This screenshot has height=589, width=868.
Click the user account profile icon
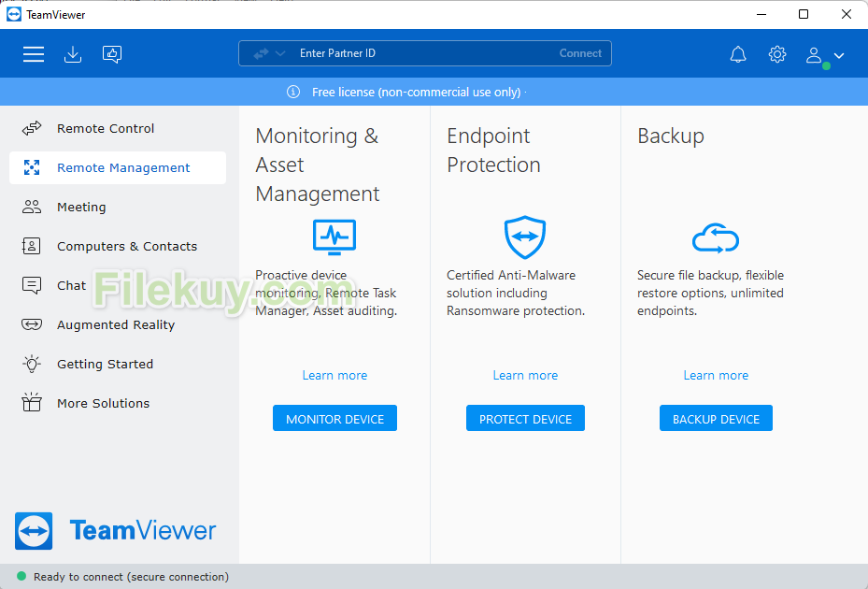click(x=814, y=55)
